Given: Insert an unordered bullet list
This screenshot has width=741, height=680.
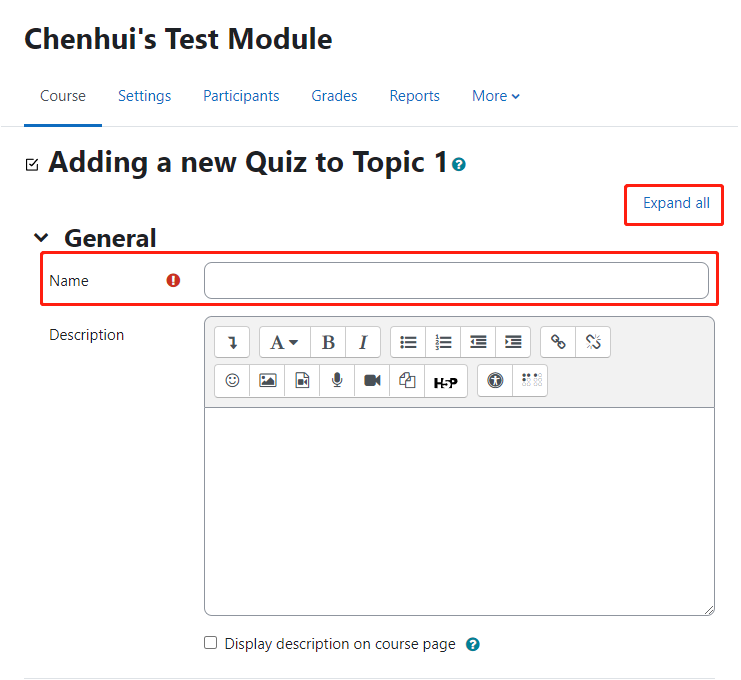Looking at the screenshot, I should point(408,342).
